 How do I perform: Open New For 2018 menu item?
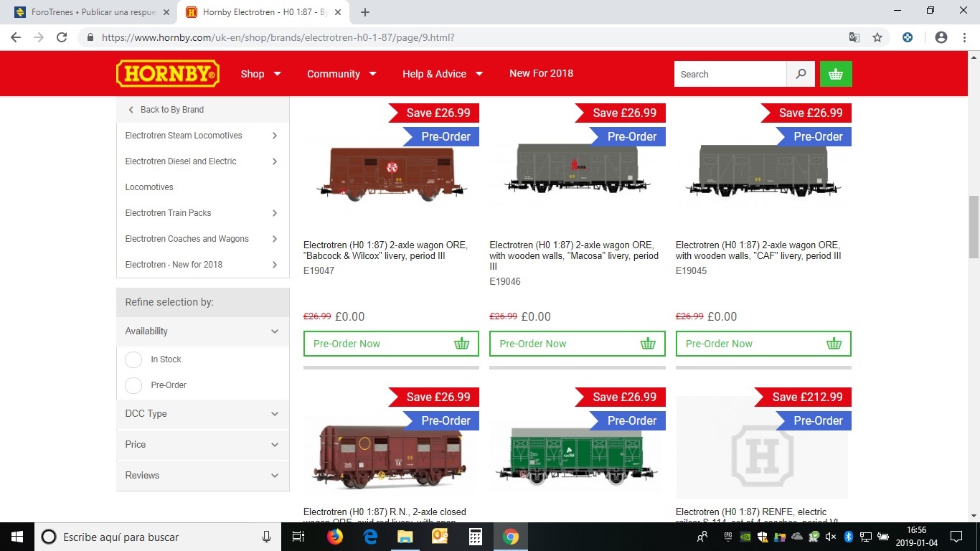[541, 73]
